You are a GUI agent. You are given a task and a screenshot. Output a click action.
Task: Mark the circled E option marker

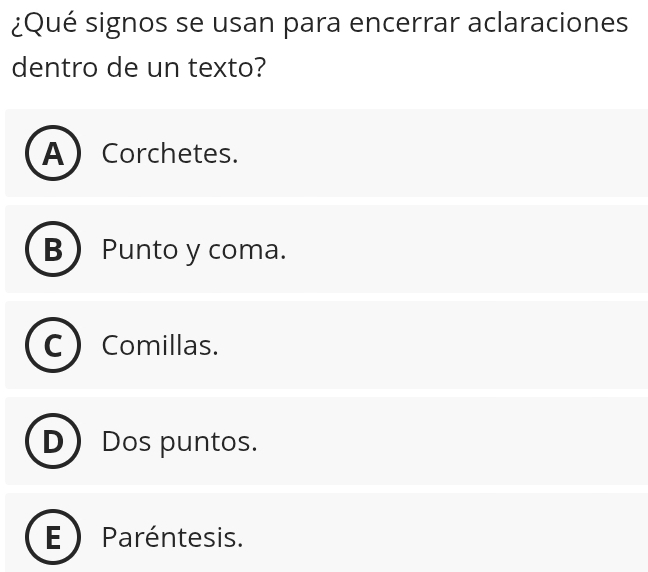click(x=53, y=537)
